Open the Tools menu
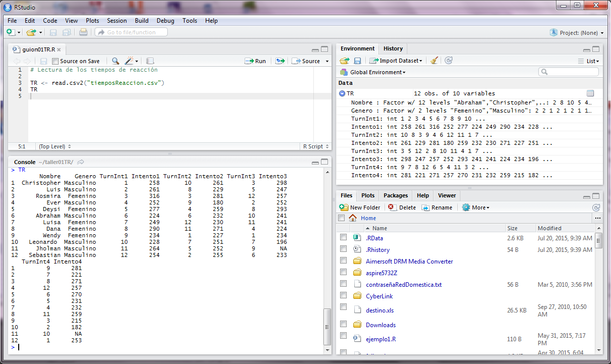The width and height of the screenshot is (611, 364). pos(190,21)
